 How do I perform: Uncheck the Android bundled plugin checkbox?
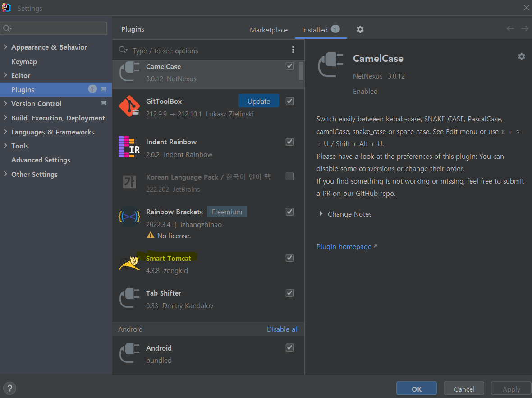tap(289, 347)
